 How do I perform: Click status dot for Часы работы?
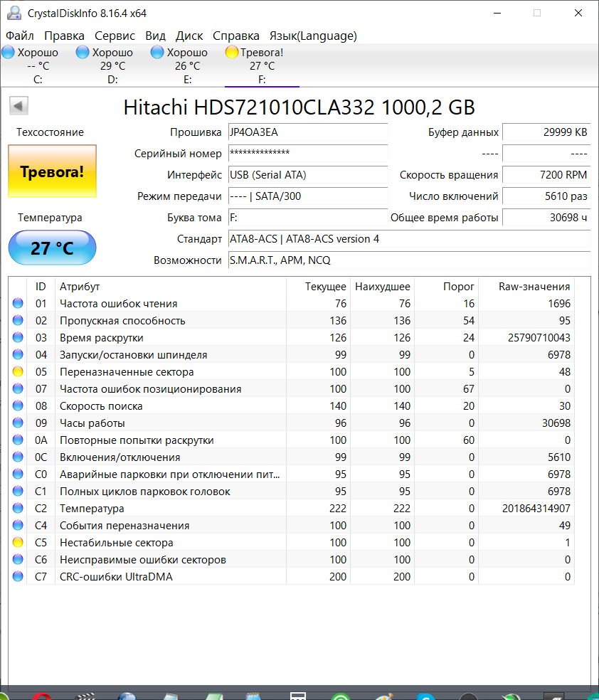[18, 423]
